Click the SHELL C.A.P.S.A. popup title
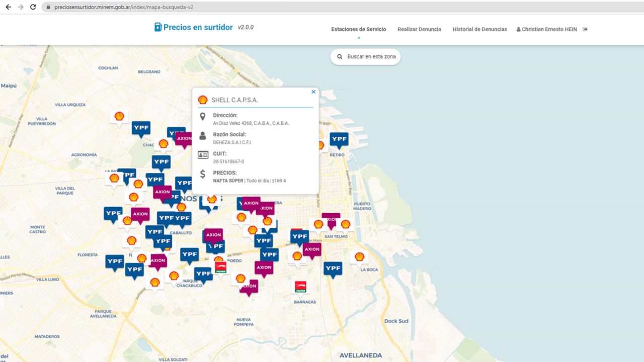Viewport: 644px width, 362px height. [x=234, y=100]
